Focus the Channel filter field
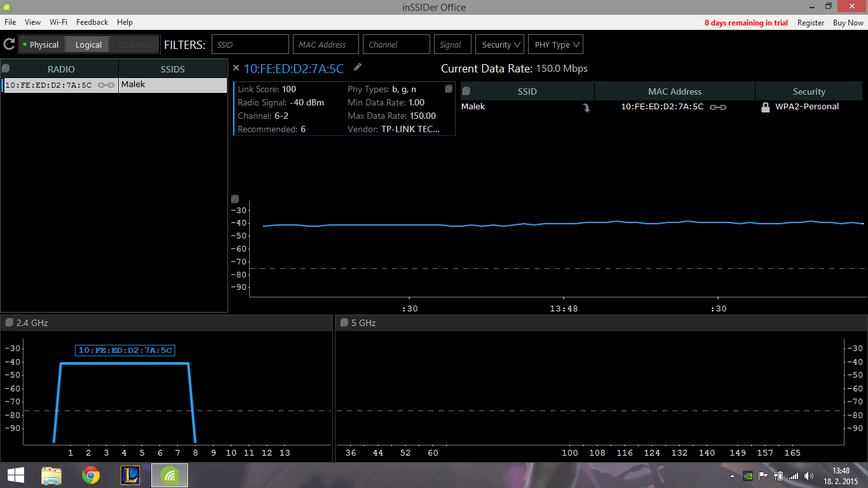 [x=397, y=44]
